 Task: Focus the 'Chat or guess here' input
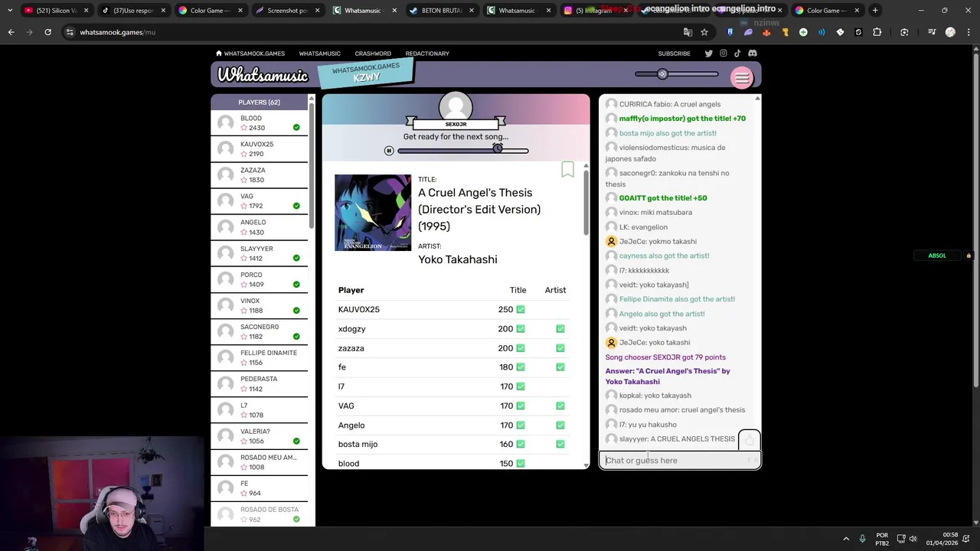point(680,461)
